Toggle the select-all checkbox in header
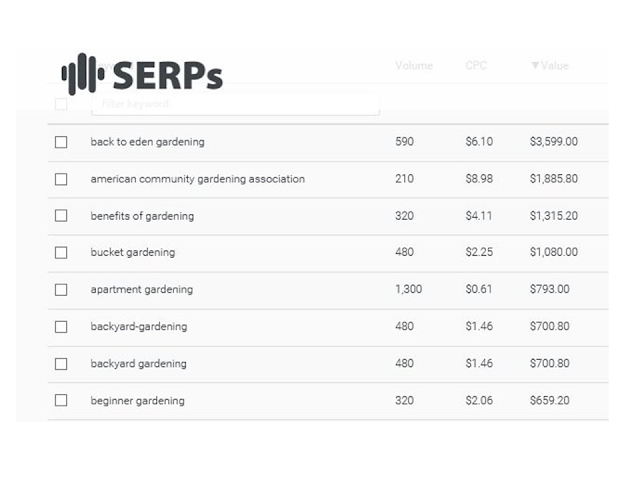Viewport: 640px width, 480px height. pyautogui.click(x=61, y=103)
